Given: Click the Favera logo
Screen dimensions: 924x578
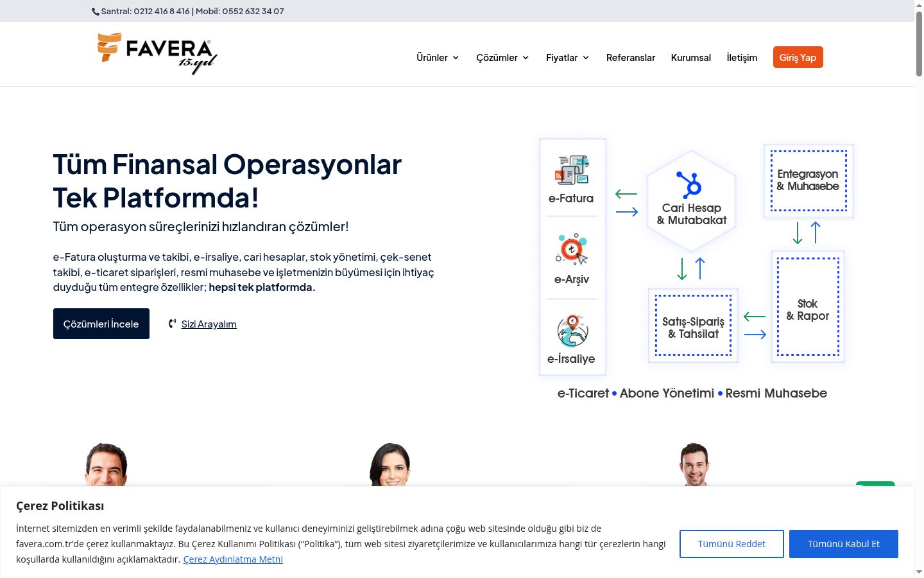Looking at the screenshot, I should pyautogui.click(x=157, y=54).
